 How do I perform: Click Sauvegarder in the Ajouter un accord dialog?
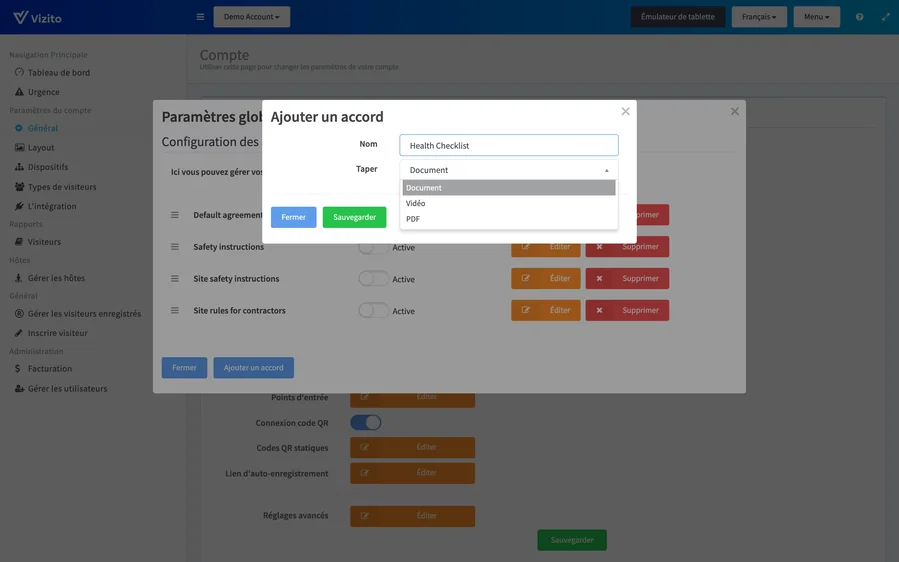tap(354, 217)
